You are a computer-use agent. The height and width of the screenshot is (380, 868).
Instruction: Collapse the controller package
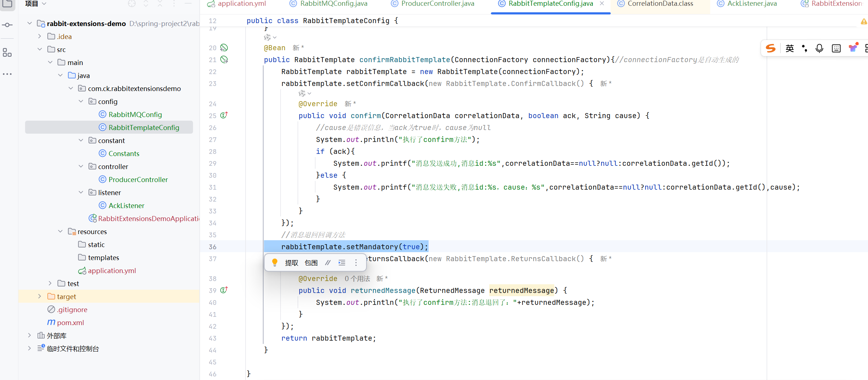tap(81, 166)
